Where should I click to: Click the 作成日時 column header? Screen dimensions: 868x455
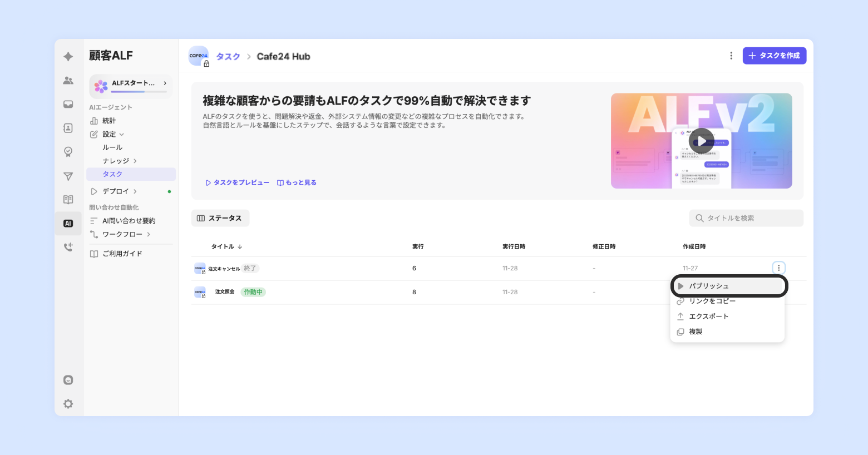(x=694, y=246)
